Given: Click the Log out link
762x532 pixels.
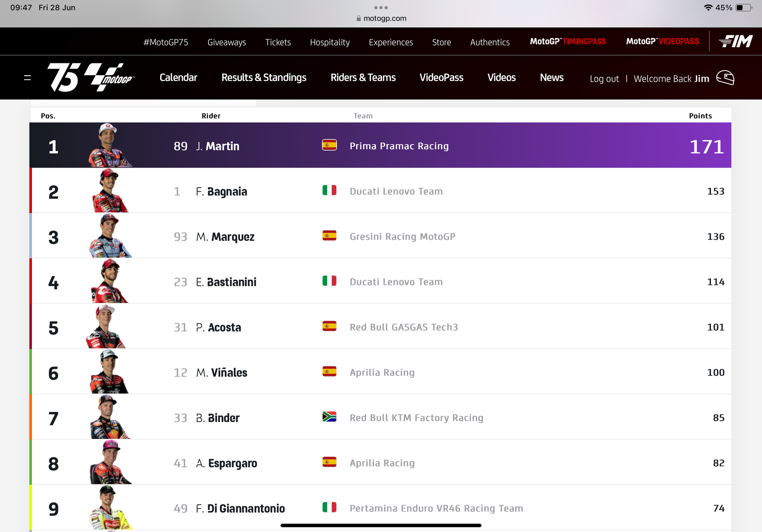Looking at the screenshot, I should 604,79.
